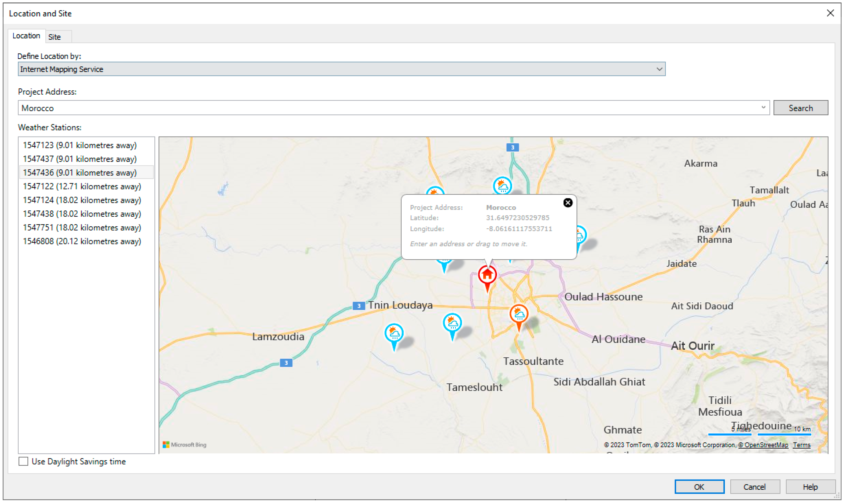844x504 pixels.
Task: Open the map Terms link
Action: 802,445
